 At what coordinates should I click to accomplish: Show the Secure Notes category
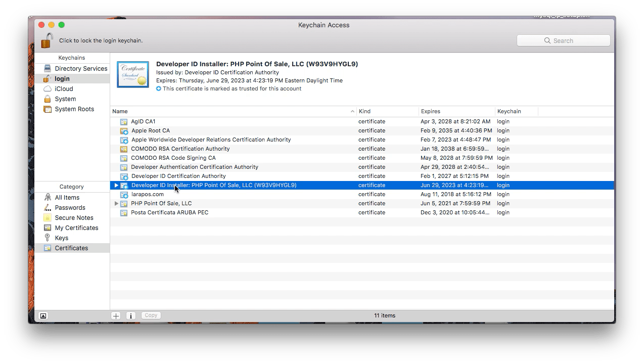72,218
